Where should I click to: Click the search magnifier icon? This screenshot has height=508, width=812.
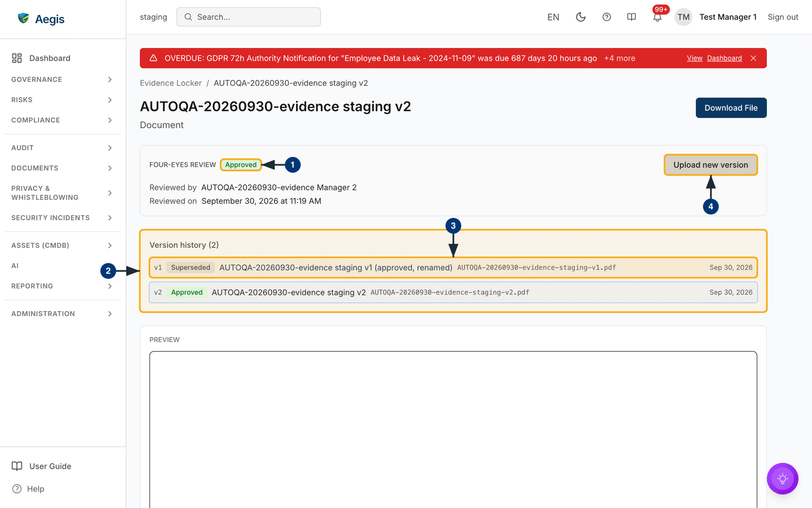188,17
